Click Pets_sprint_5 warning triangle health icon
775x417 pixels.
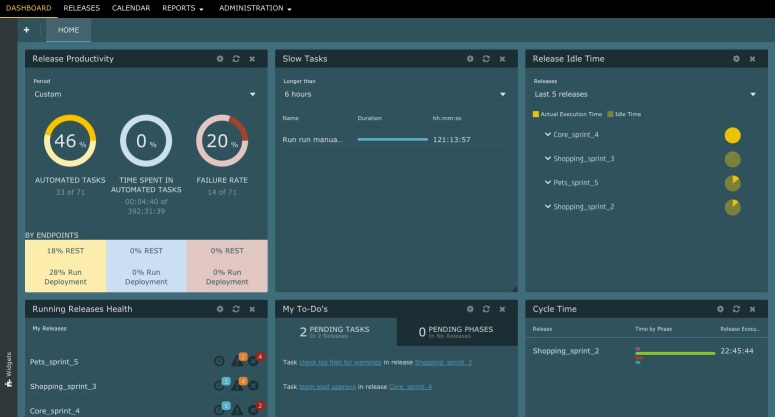pyautogui.click(x=237, y=361)
